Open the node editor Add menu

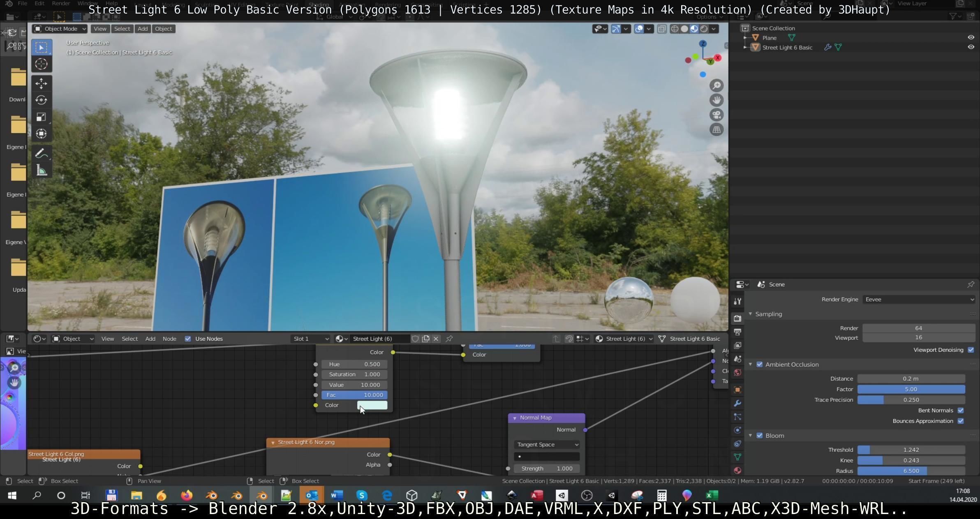[150, 339]
